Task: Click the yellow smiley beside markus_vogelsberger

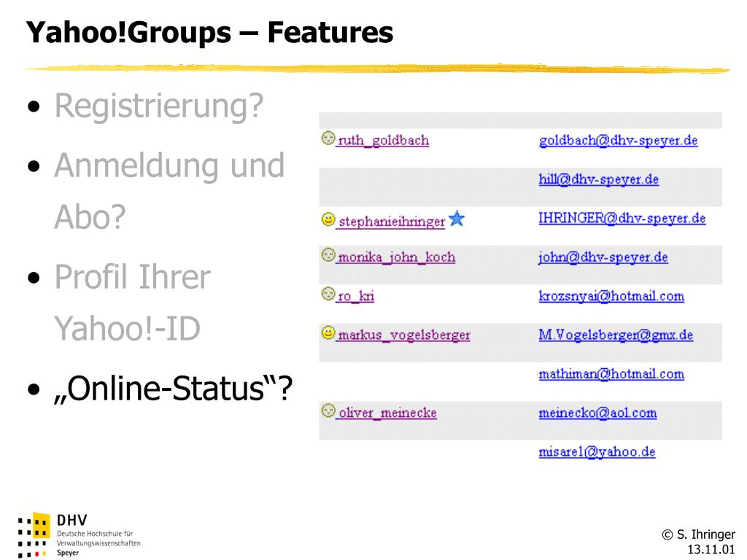Action: 328,332
